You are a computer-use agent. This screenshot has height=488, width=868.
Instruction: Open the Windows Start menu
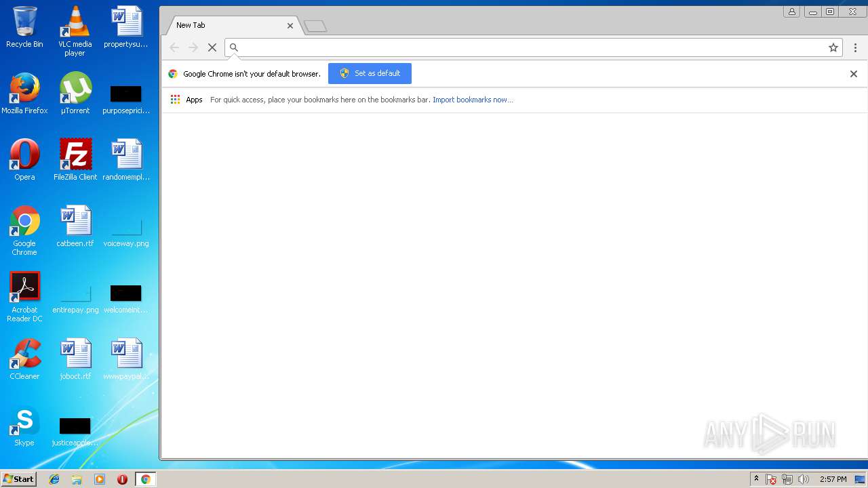point(18,479)
